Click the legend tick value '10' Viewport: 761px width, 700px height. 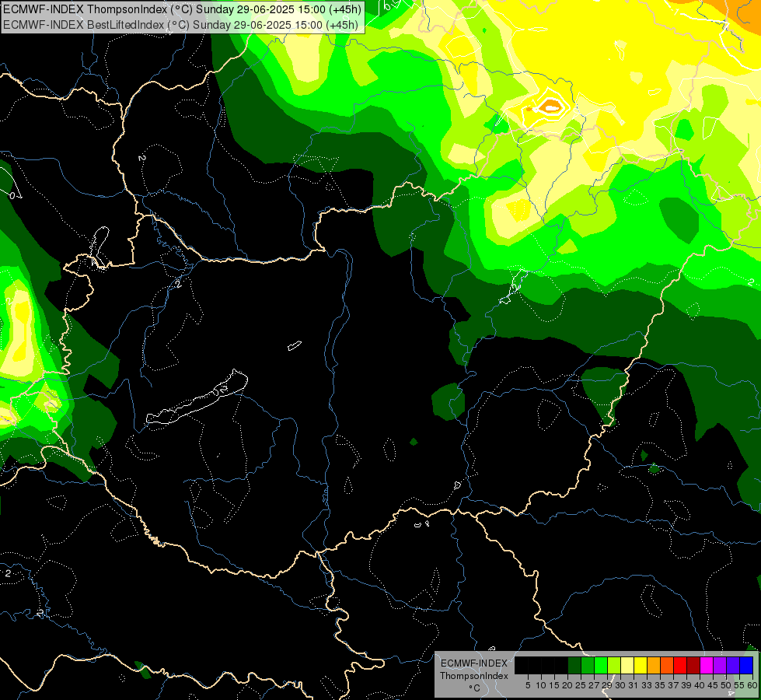(x=541, y=685)
